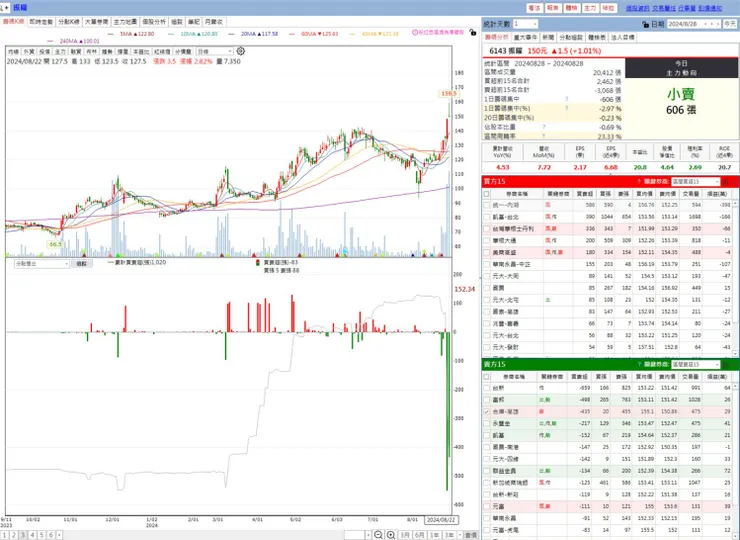Click the zoom out magnifier below chart

click(378, 535)
